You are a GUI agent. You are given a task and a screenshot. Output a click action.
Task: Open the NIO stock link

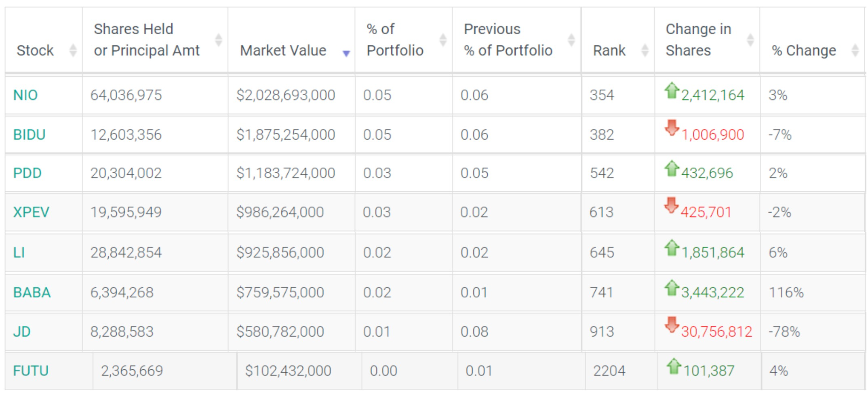25,95
